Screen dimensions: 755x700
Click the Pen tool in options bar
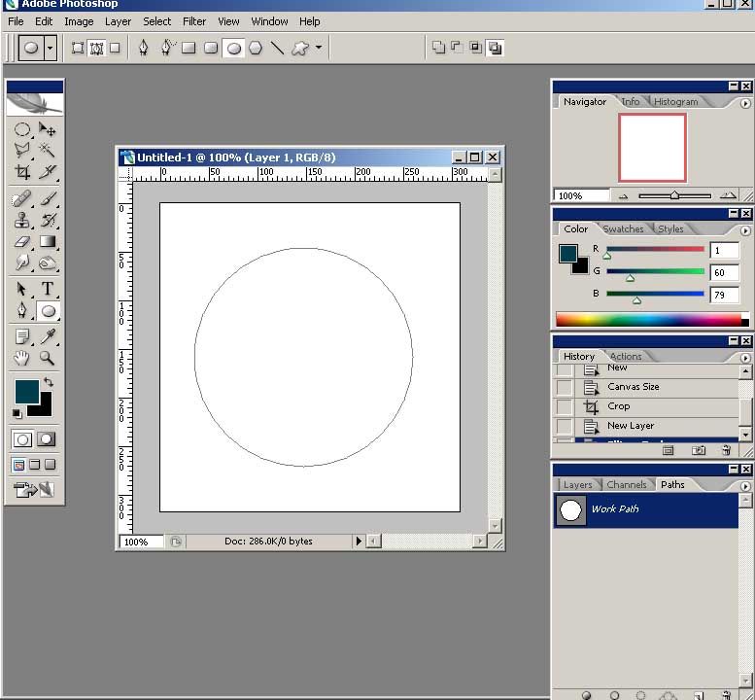coord(144,48)
